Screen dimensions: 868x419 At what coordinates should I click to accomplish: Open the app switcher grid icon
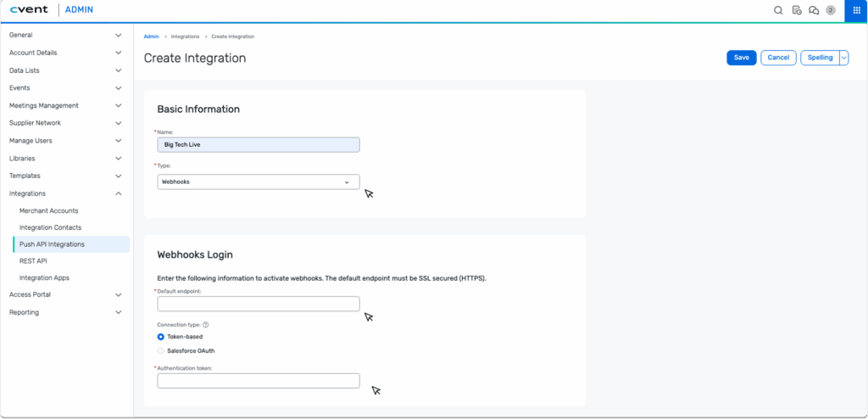point(856,10)
